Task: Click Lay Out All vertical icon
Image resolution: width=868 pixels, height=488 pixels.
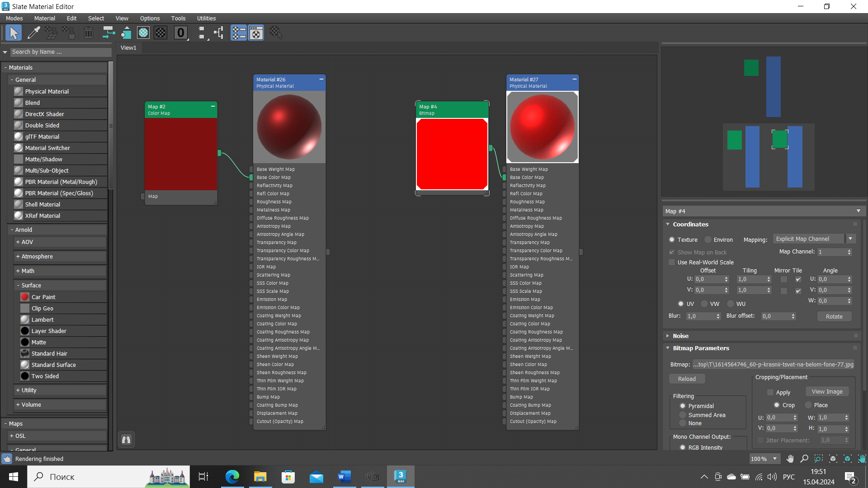Action: coord(202,33)
